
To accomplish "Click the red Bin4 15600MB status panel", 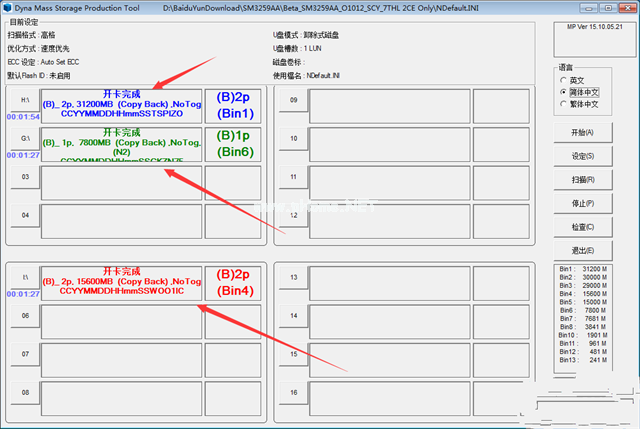I will coord(122,281).
